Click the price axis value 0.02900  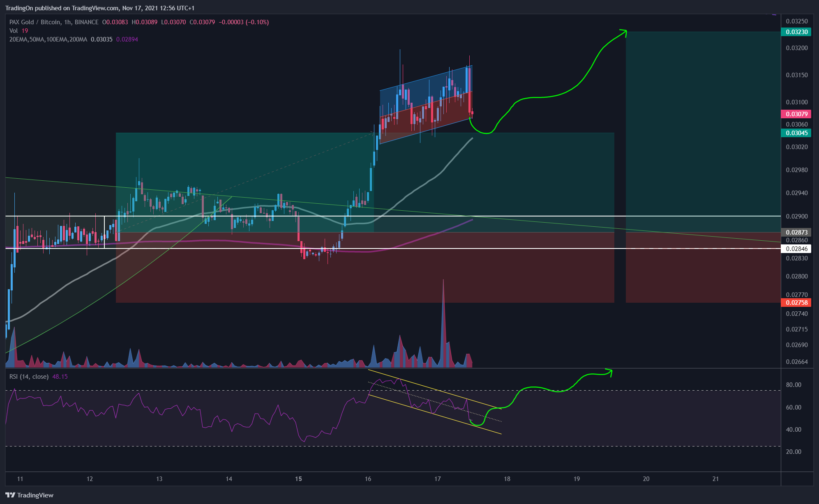[796, 216]
